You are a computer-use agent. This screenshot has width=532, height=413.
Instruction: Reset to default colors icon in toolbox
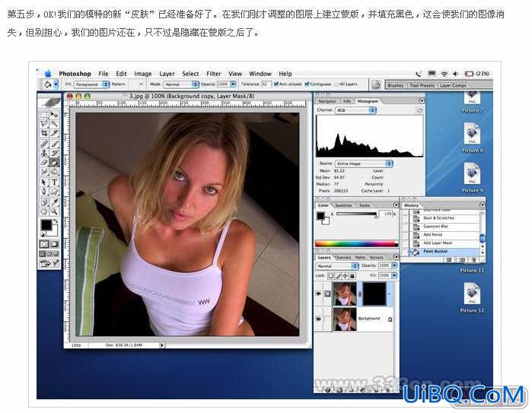[43, 235]
